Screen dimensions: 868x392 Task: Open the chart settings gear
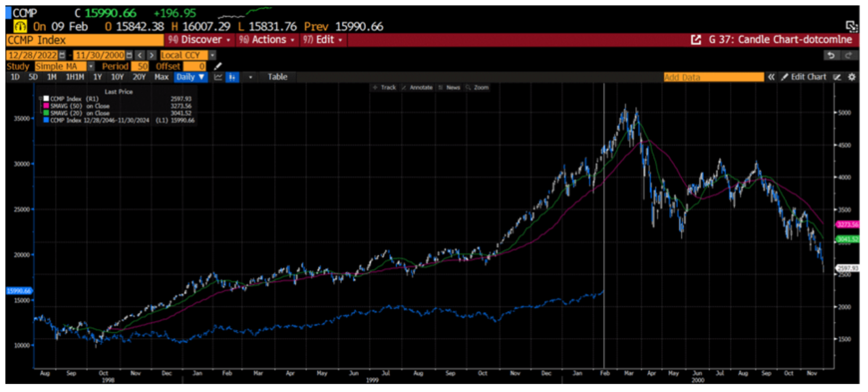pyautogui.click(x=853, y=77)
